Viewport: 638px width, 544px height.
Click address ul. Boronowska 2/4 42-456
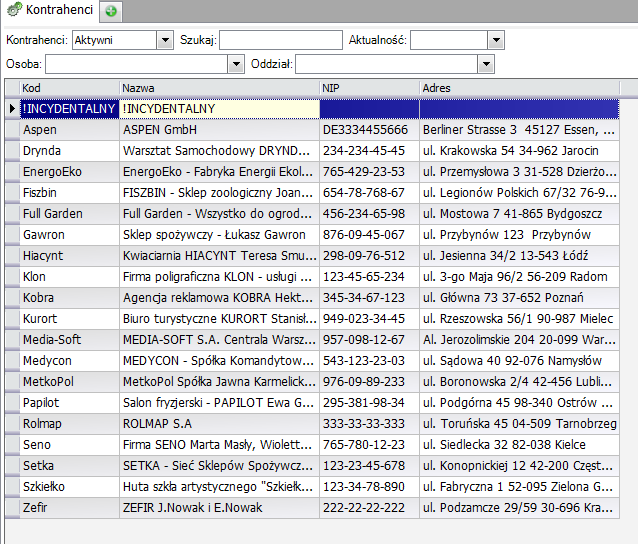coord(519,382)
